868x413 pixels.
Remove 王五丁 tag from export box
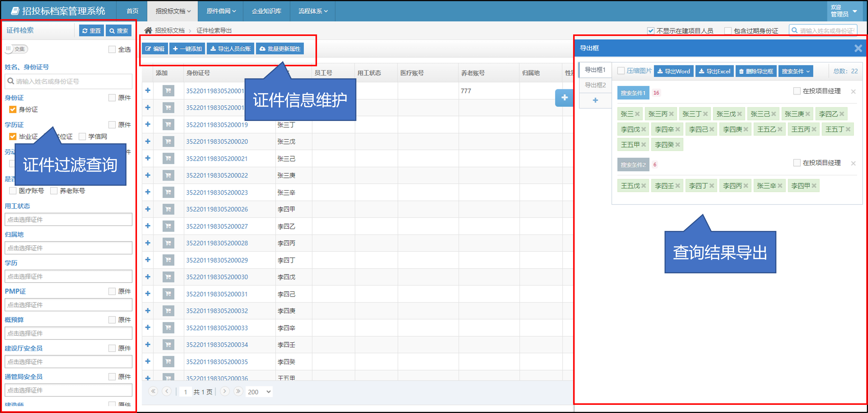pos(848,130)
